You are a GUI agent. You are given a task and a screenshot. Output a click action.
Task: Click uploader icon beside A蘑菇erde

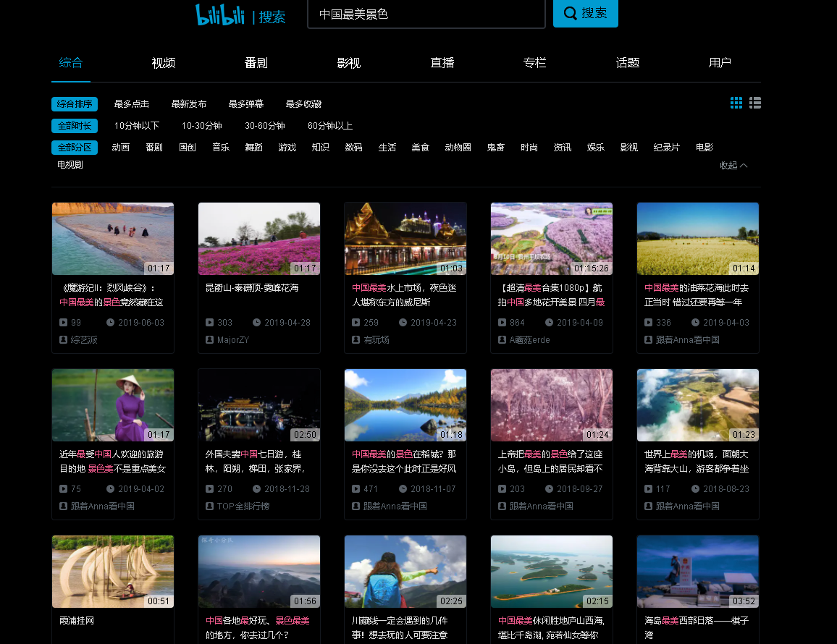pos(502,340)
